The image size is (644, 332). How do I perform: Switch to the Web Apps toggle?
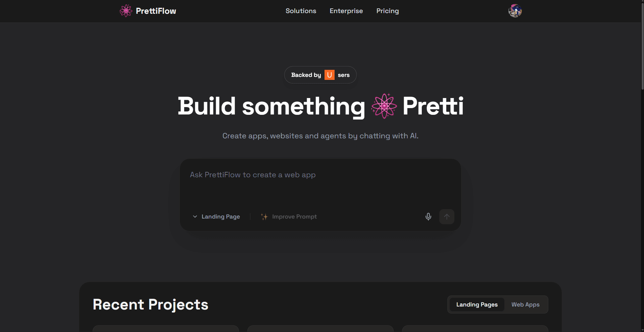coord(525,304)
